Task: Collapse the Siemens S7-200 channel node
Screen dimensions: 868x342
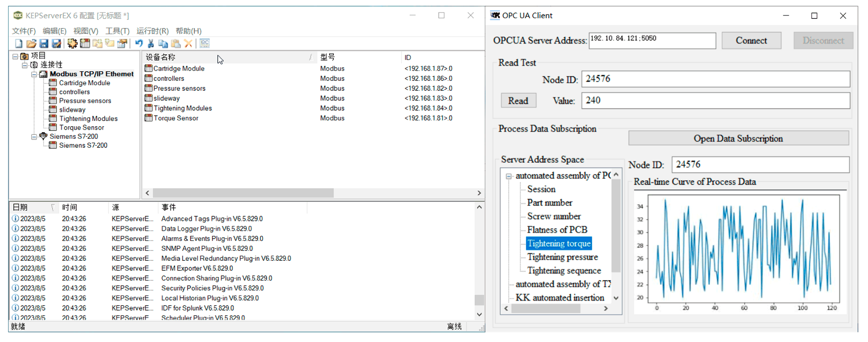Action: click(34, 136)
